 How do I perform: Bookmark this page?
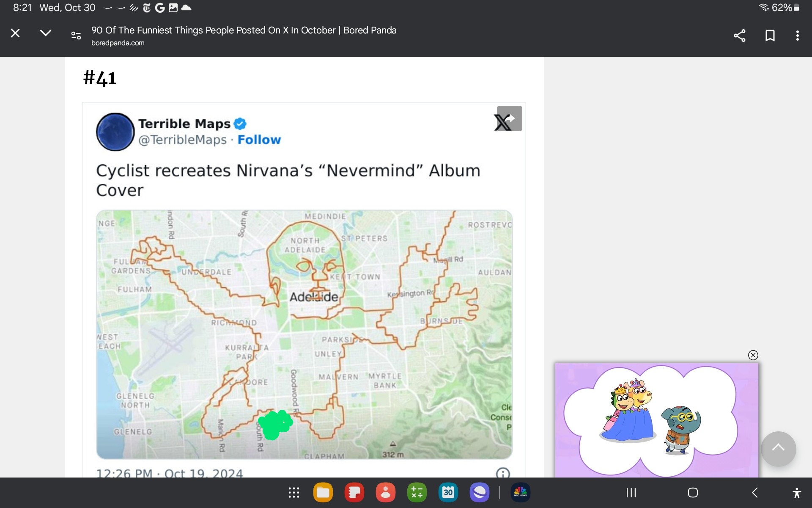[x=770, y=36]
